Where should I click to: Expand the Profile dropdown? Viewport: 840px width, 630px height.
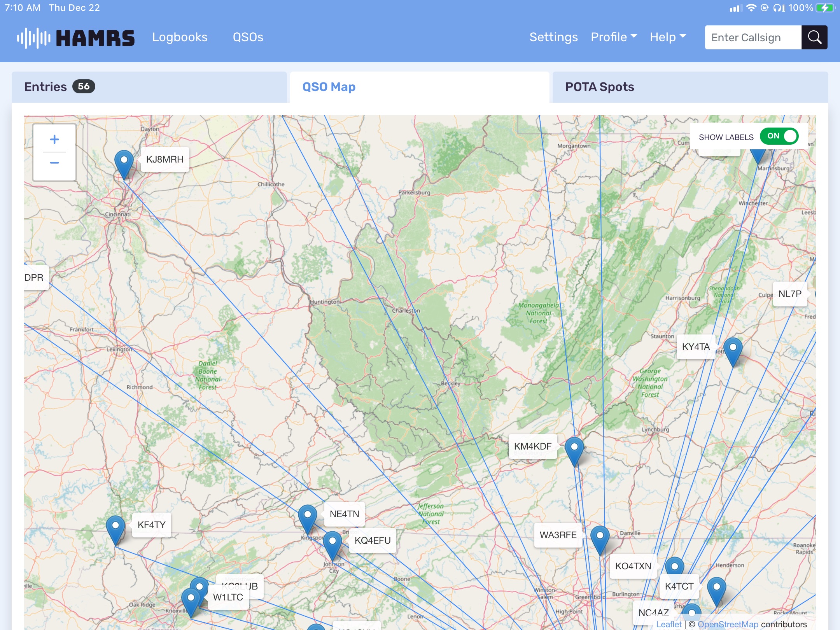tap(614, 37)
